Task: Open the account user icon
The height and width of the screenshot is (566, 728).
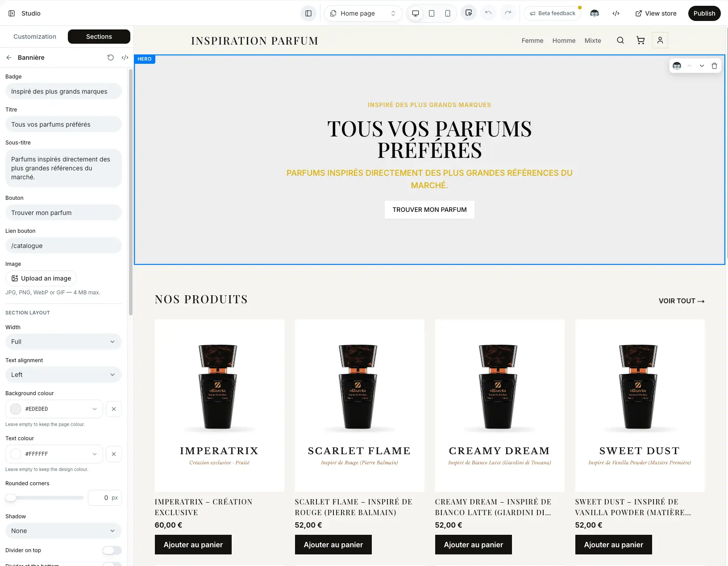Action: [x=660, y=40]
